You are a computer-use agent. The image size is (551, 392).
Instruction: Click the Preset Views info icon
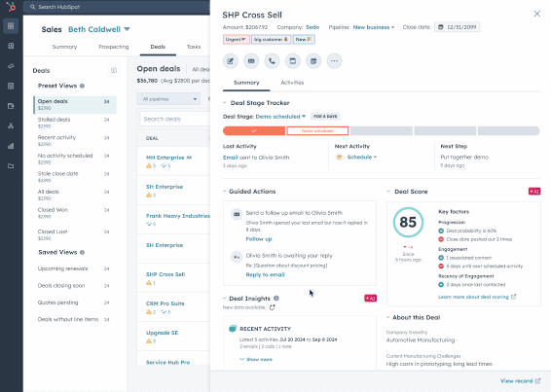tap(82, 86)
